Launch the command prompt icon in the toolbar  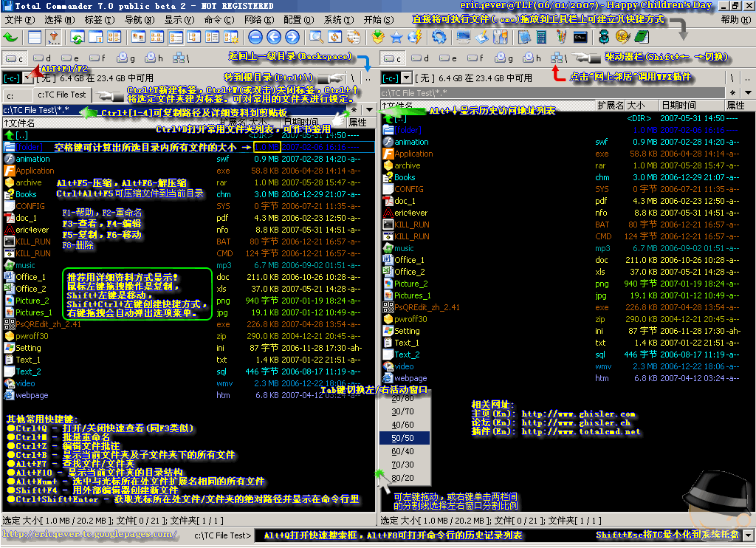tap(580, 37)
